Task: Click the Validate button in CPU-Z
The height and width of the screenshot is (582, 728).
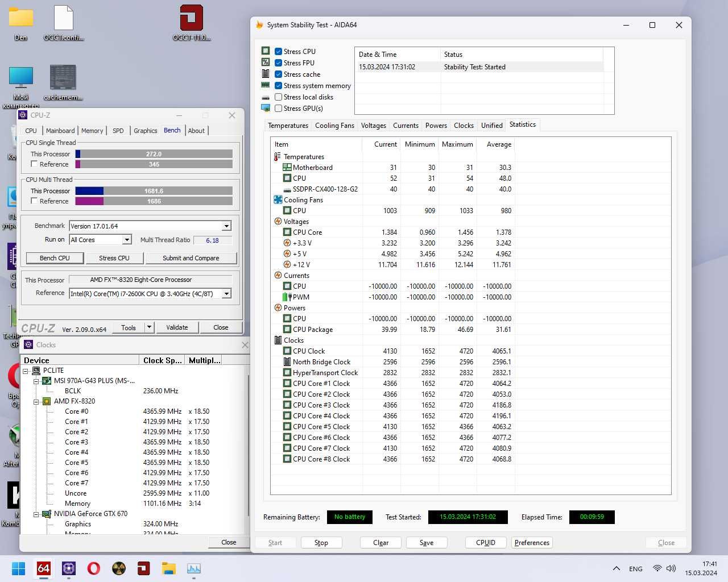Action: 177,327
